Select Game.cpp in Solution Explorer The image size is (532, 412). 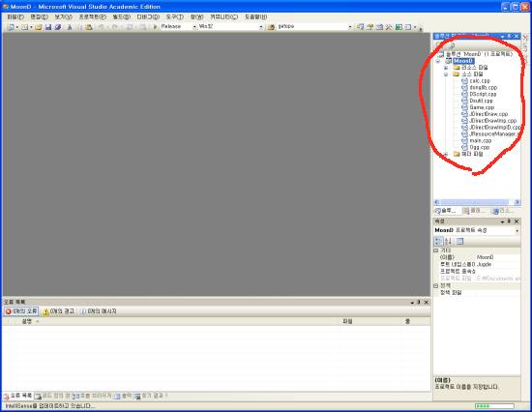(482, 107)
